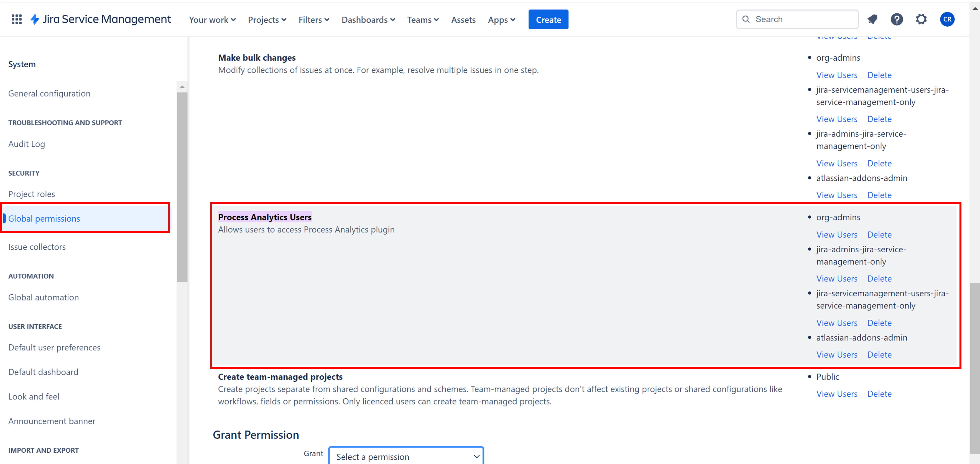
Task: Open Look and feel in sidebar
Action: click(x=34, y=397)
